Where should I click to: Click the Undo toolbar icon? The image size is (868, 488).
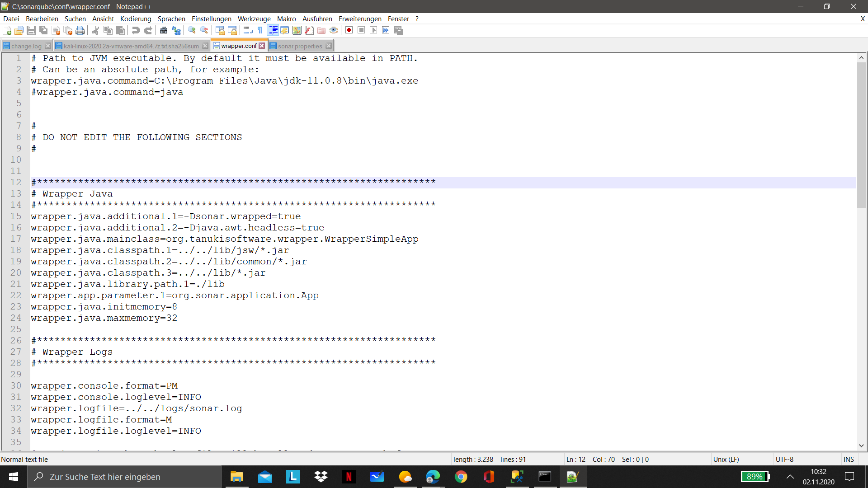(x=136, y=30)
